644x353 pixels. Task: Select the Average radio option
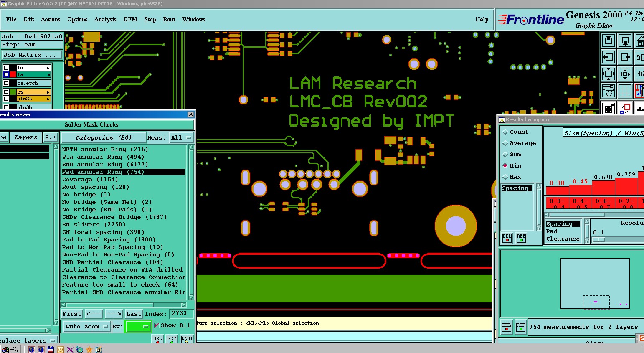click(x=519, y=143)
